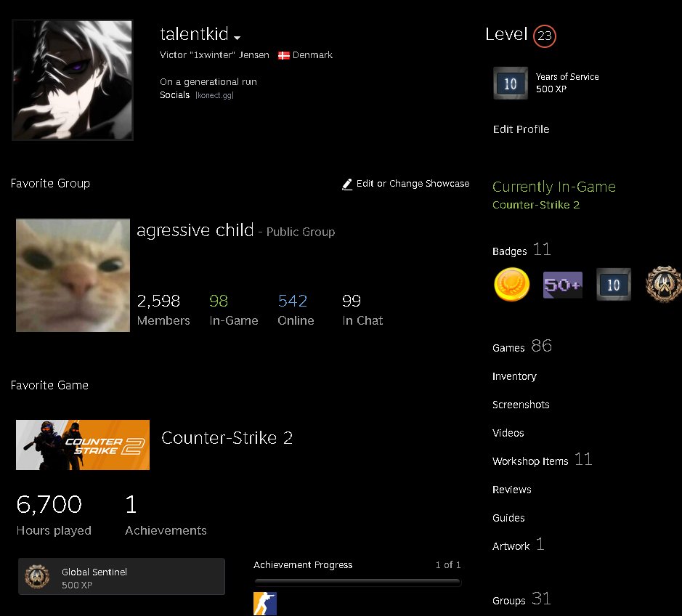Click the Level 23 badge circle
The image size is (682, 616).
[544, 36]
